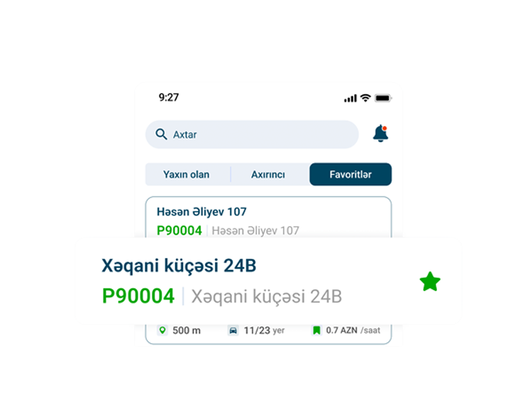Image resolution: width=532 pixels, height=411 pixels.
Task: Focus the Axtar search field
Action: click(x=252, y=135)
